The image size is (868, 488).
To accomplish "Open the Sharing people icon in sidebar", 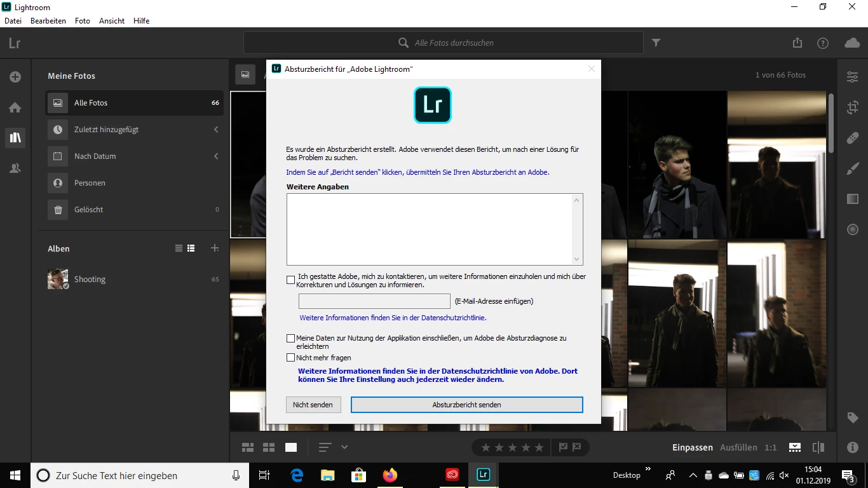I will click(x=15, y=168).
